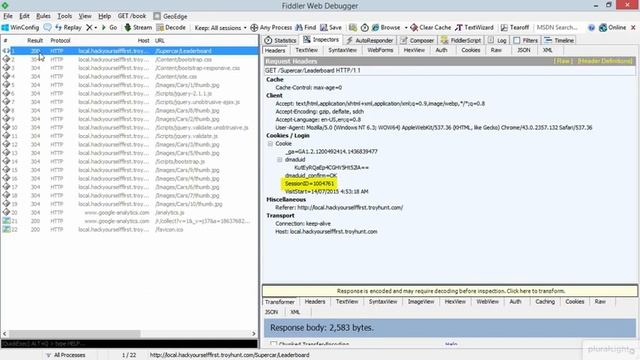Screen dimensions: 640x360
Task: Open the Rules menu
Action: 43,16
